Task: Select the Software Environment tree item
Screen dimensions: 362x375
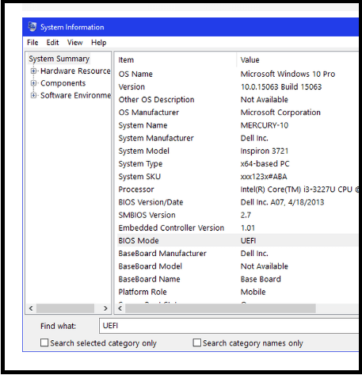Action: point(75,95)
